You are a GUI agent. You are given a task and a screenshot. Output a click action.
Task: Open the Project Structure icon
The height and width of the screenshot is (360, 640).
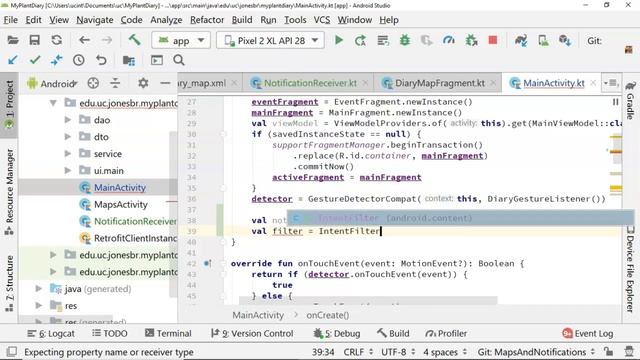click(x=129, y=60)
